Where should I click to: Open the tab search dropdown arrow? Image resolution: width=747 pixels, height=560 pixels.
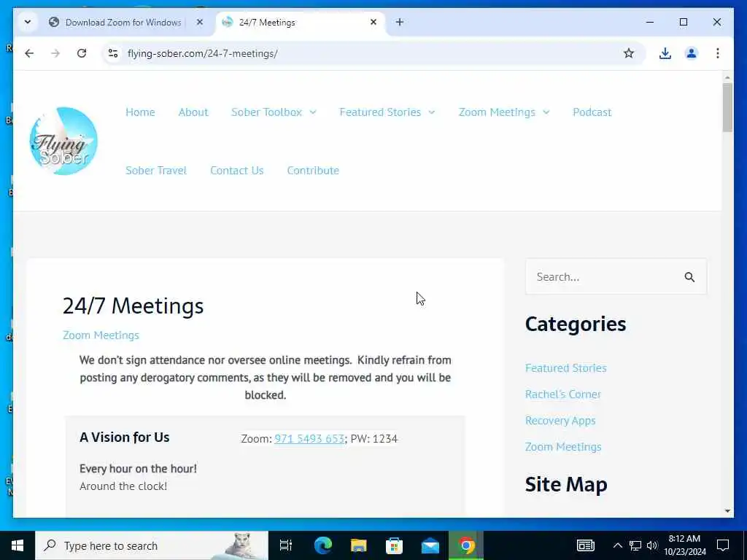click(28, 22)
